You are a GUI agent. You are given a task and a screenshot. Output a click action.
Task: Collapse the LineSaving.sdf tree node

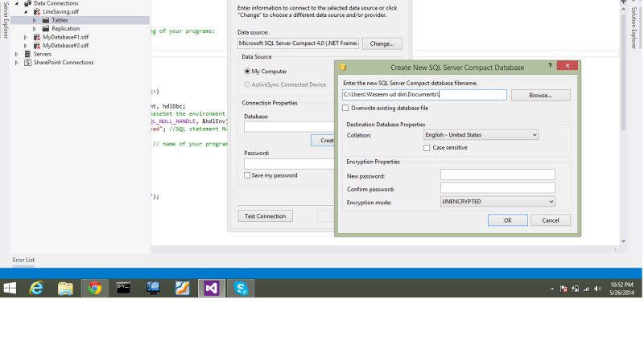26,12
